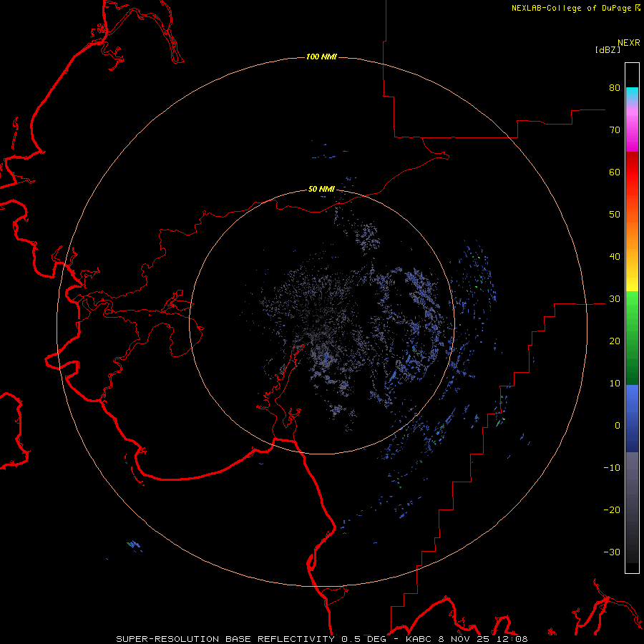This screenshot has width=644, height=644.
Task: Click the 10 dBZ scale value
Action: pyautogui.click(x=615, y=384)
